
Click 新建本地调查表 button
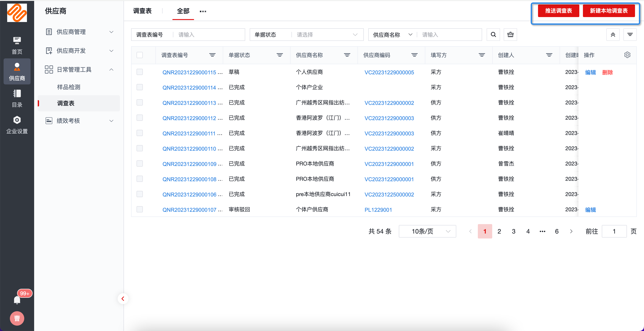[609, 11]
